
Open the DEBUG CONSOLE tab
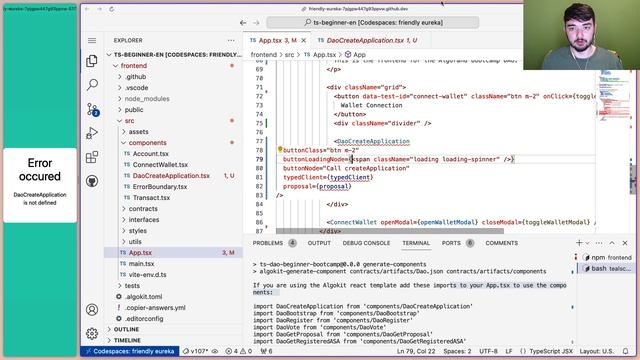366,243
